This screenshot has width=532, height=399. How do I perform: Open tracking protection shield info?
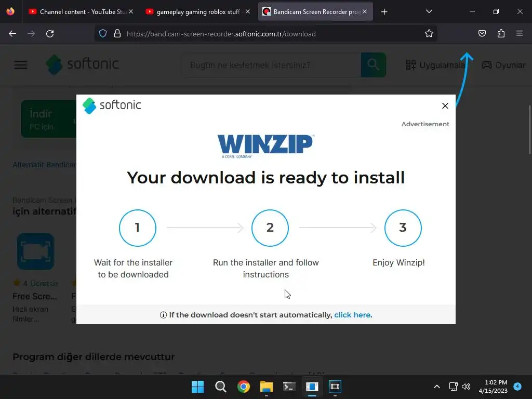pos(103,34)
